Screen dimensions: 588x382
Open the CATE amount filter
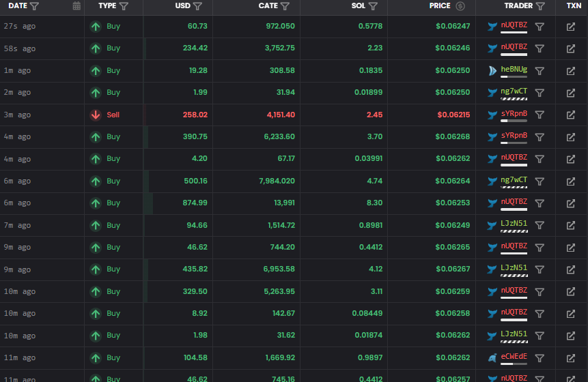(x=285, y=6)
